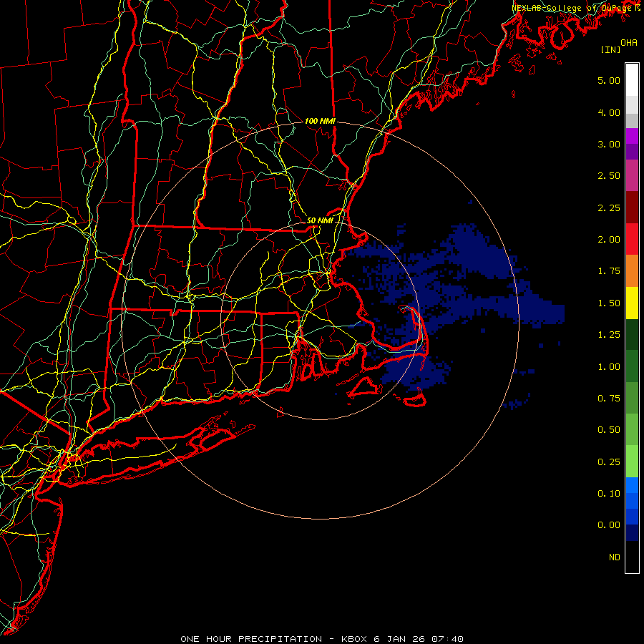The image size is (644, 644).
Task: Click the "0.50" legend value
Action: 609,430
